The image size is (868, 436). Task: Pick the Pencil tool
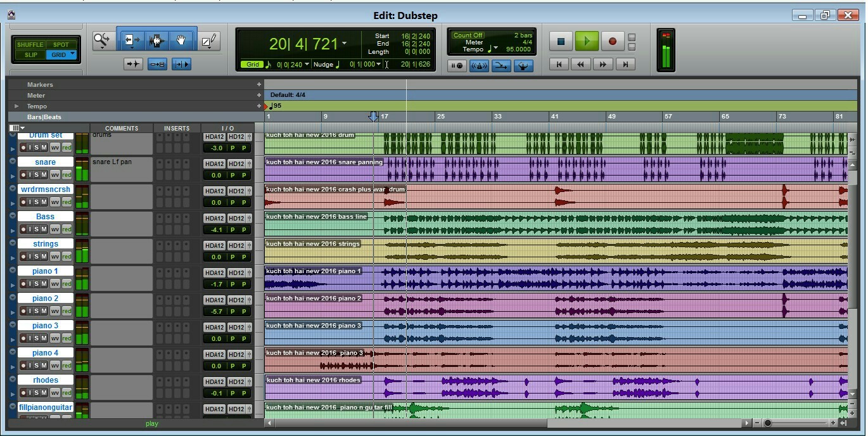tap(208, 42)
